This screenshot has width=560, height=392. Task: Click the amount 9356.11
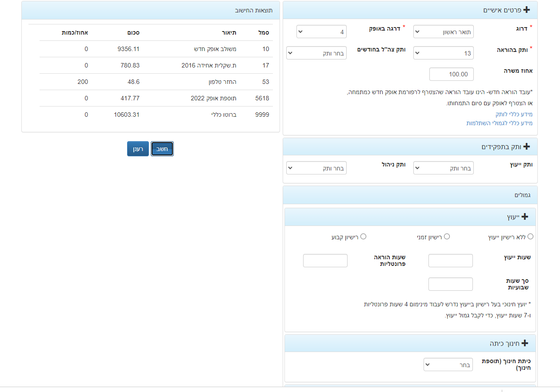pos(128,49)
